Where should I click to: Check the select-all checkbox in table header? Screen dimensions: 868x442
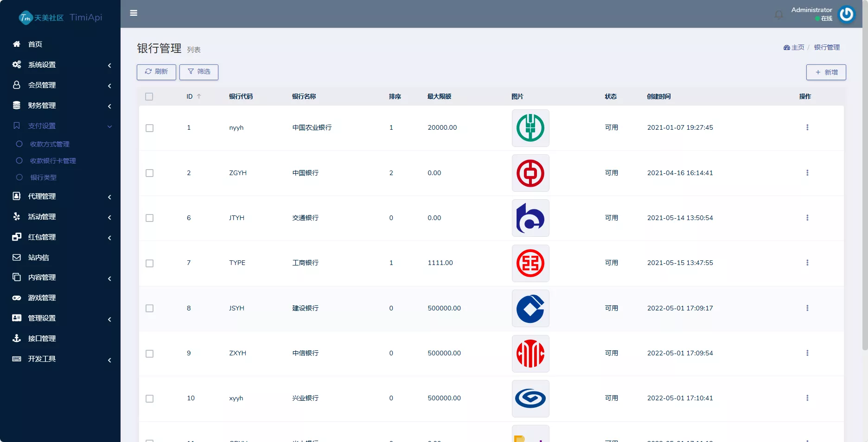click(149, 97)
